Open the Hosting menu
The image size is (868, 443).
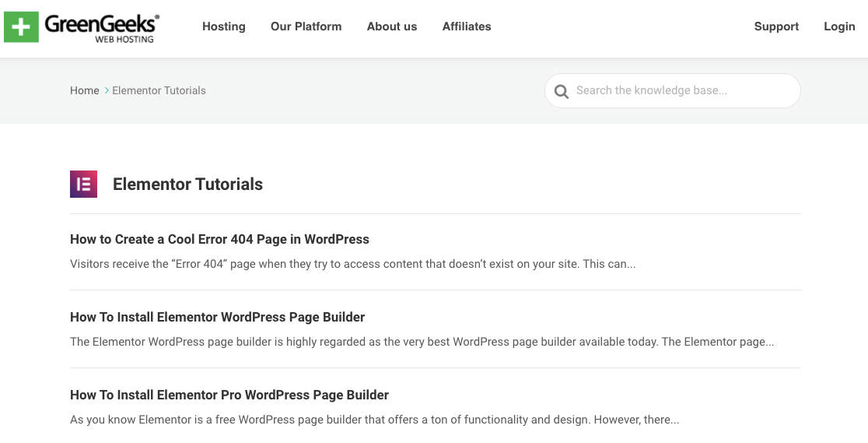[224, 26]
